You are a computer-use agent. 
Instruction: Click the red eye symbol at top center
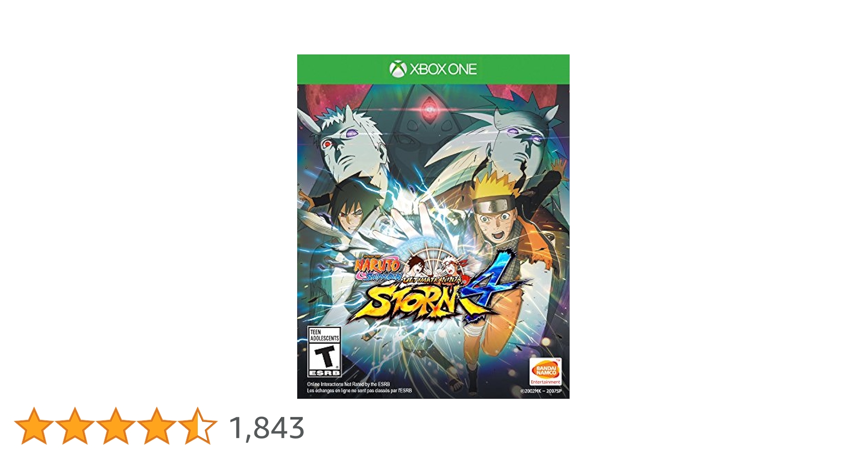(429, 109)
